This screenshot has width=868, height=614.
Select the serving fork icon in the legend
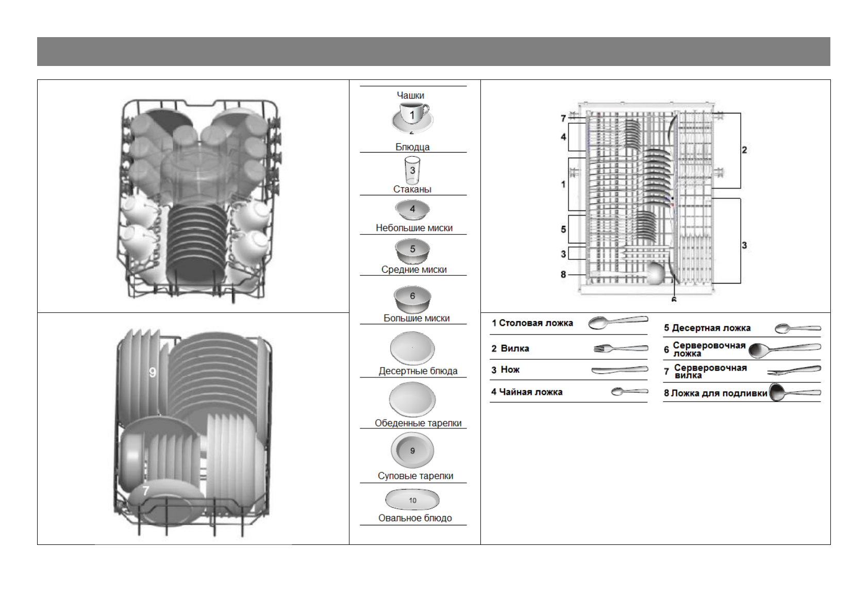tap(793, 371)
